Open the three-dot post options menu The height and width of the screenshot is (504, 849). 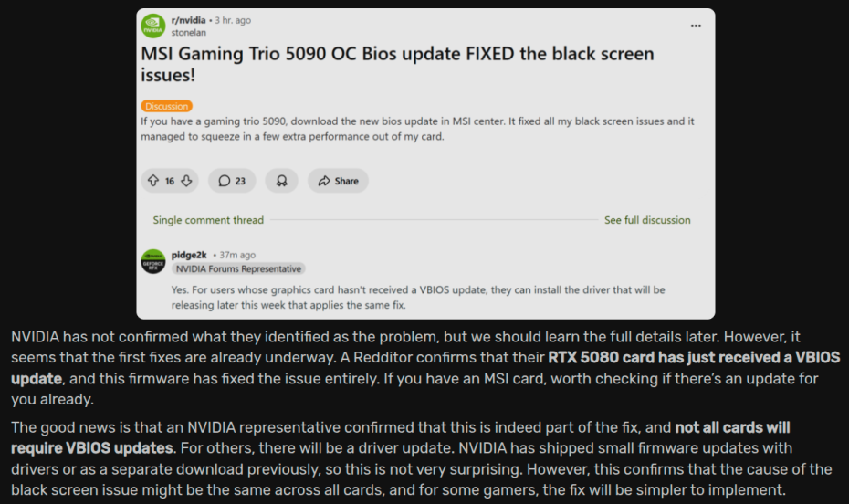click(x=696, y=26)
